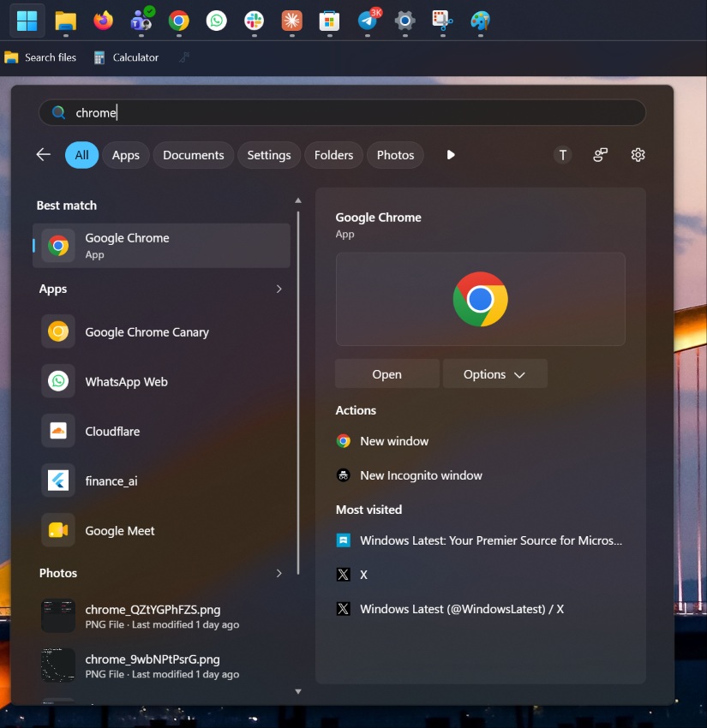Choose New Incognito window action
The width and height of the screenshot is (707, 728).
[410, 475]
